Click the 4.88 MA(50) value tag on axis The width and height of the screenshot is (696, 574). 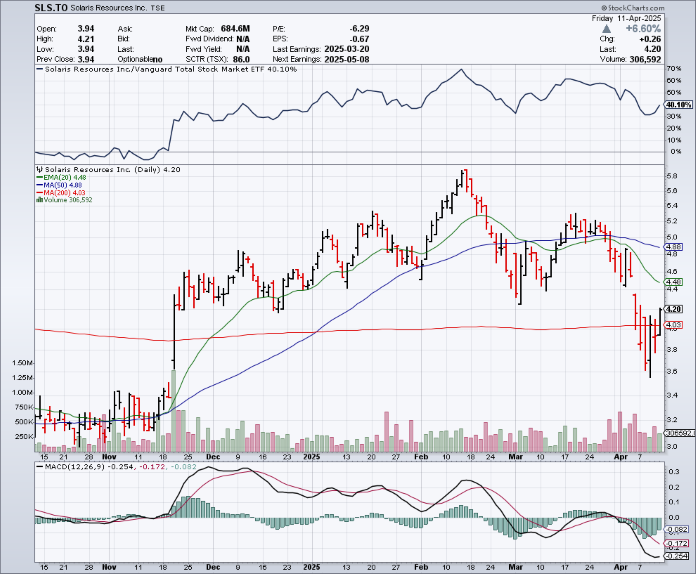[x=674, y=246]
